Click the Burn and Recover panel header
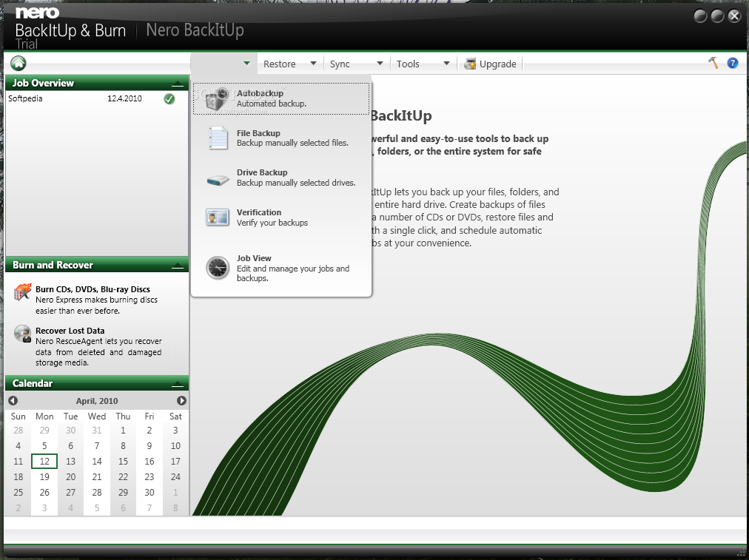Screen dimensions: 749x560 pyautogui.click(x=96, y=265)
